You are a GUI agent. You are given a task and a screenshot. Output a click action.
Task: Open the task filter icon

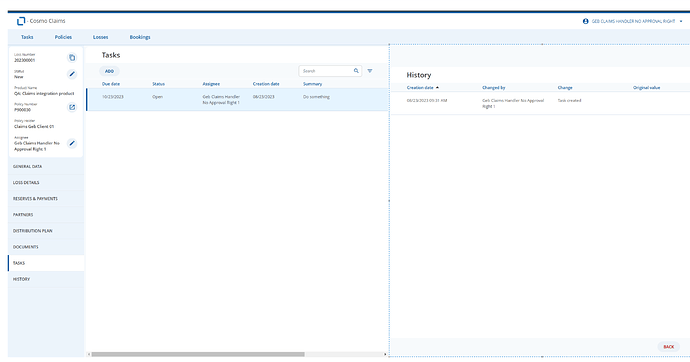tap(370, 71)
